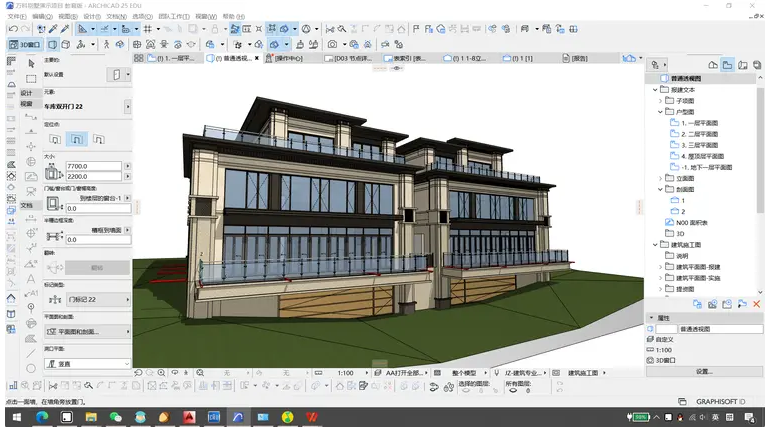Select the text tool letter A
The image size is (767, 428).
tap(31, 279)
